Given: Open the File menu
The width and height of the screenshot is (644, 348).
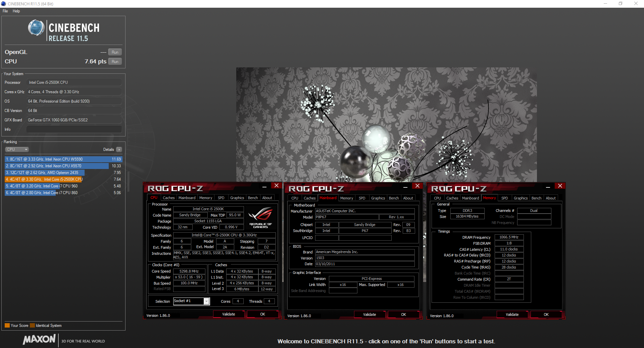Looking at the screenshot, I should [x=5, y=11].
